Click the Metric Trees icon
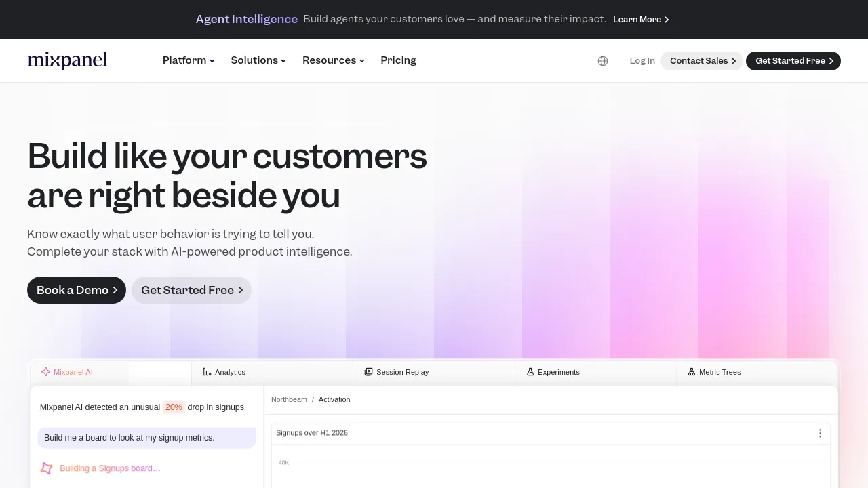 click(x=692, y=372)
